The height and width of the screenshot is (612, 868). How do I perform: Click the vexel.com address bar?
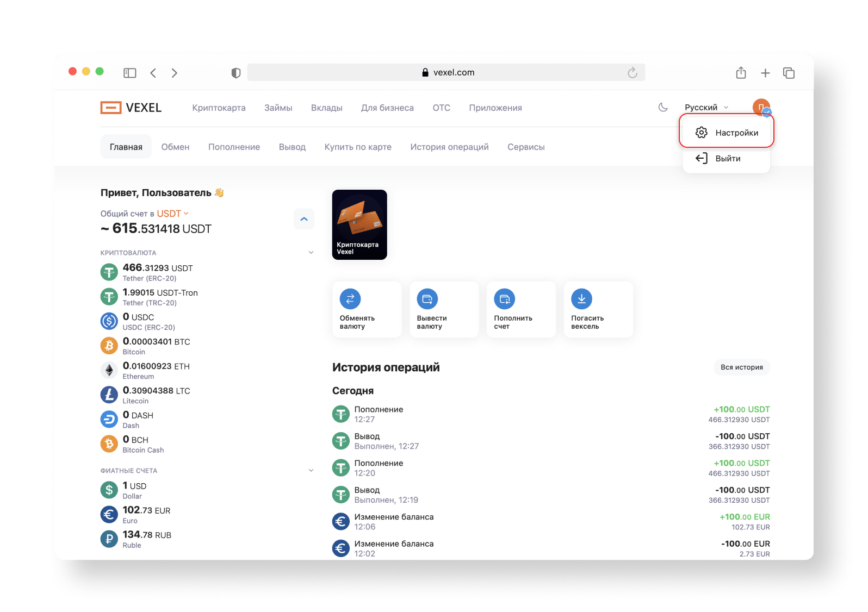pyautogui.click(x=446, y=72)
